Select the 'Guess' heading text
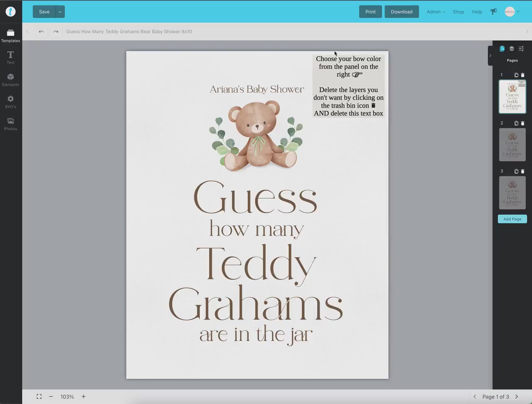 click(x=256, y=197)
